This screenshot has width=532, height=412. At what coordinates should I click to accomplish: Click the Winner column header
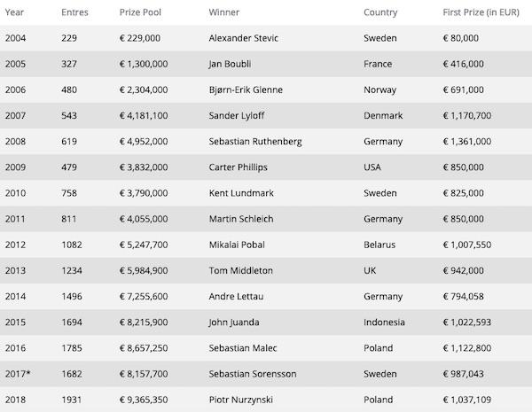(x=224, y=12)
